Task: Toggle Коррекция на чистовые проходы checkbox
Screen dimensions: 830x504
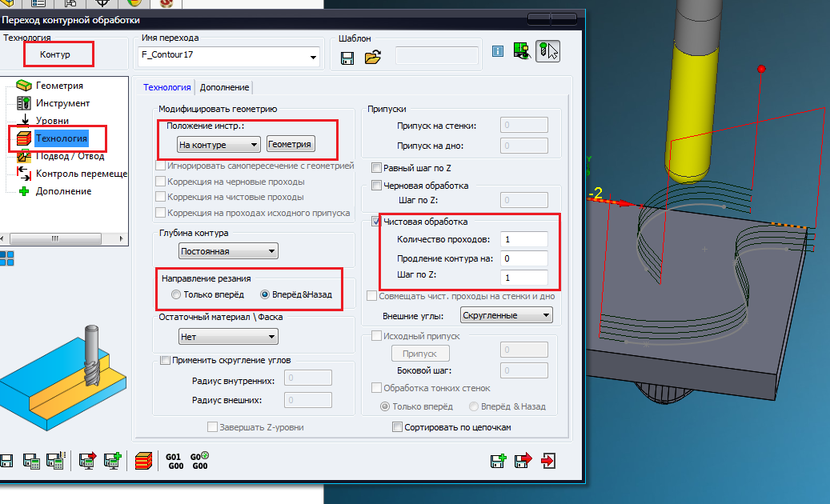Action: pyautogui.click(x=160, y=197)
